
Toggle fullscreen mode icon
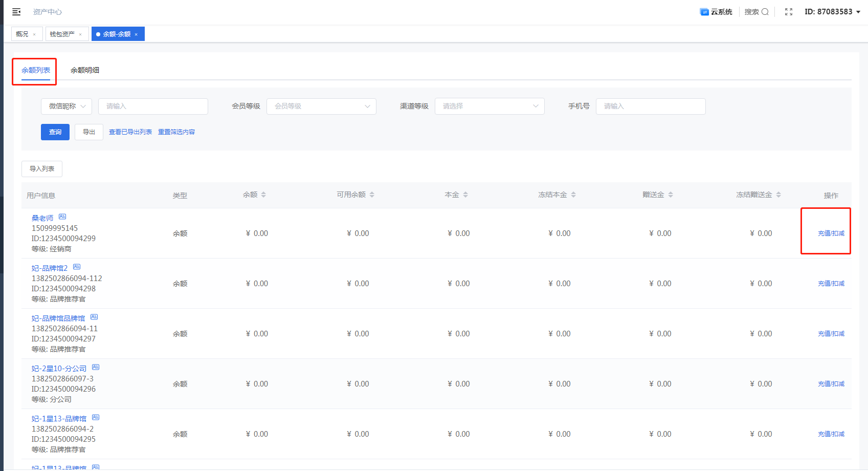[789, 12]
